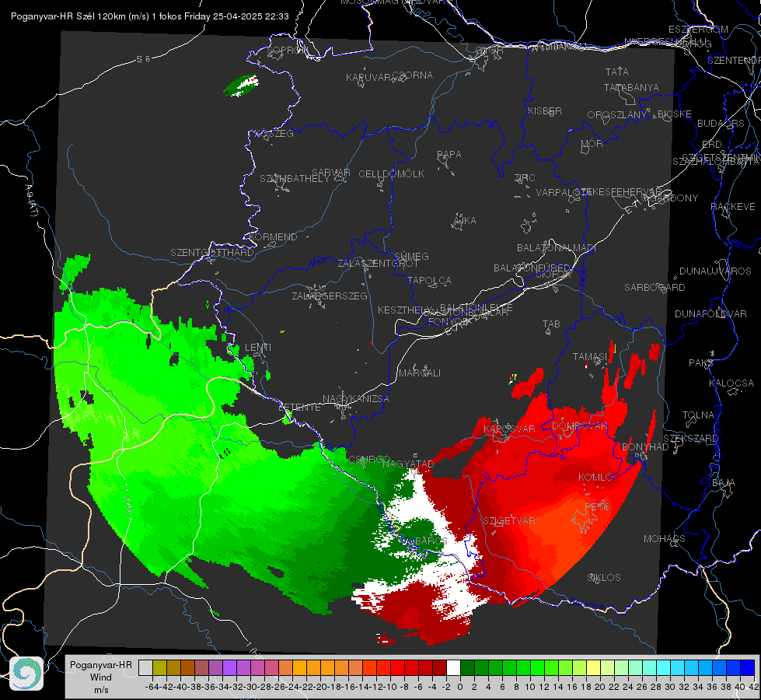Select the pale yellow swatch above legend value 18
Image resolution: width=761 pixels, height=700 pixels.
593,667
